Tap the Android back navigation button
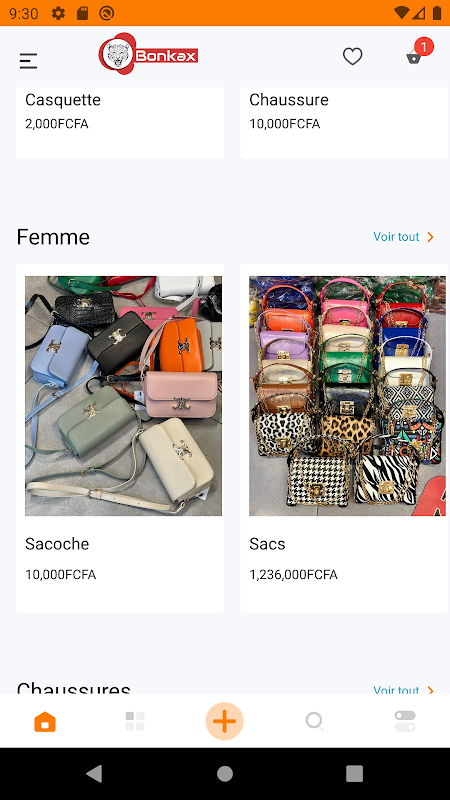 (x=94, y=773)
